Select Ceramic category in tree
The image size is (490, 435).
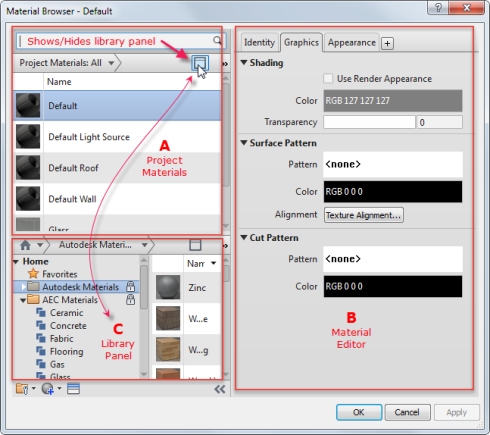(66, 313)
